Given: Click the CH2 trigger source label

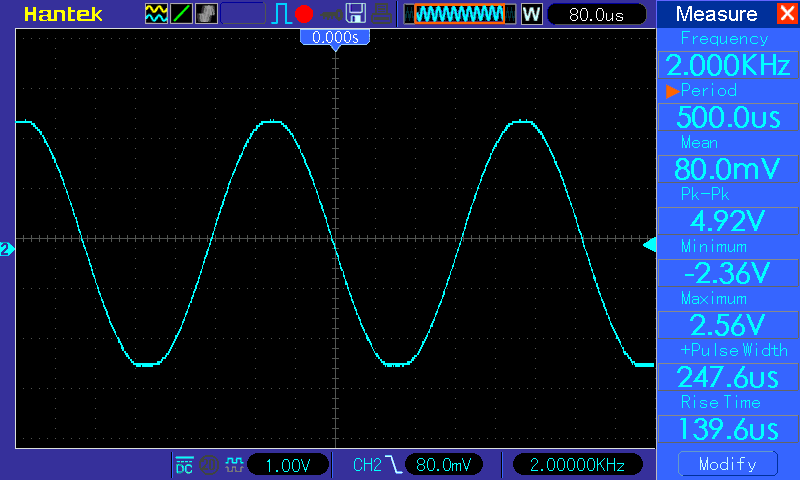Looking at the screenshot, I should click(367, 465).
